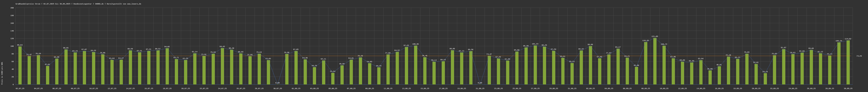
Task: Select the bar labeled 100.96
Action: (415, 65)
